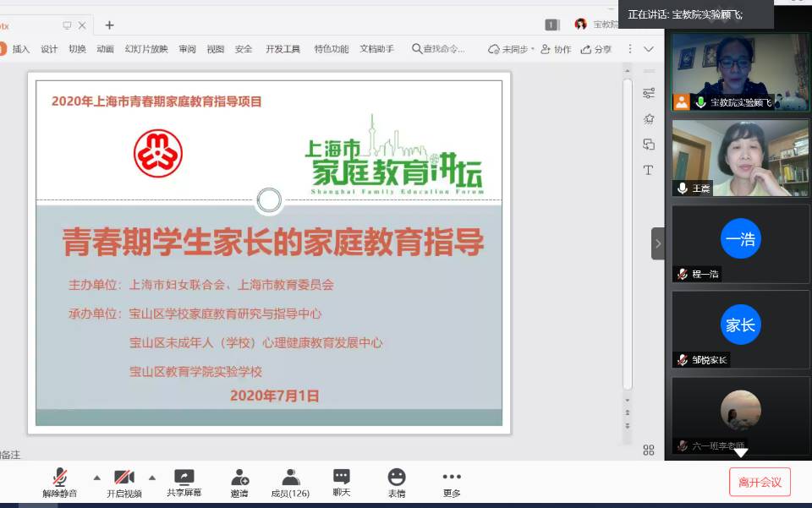Click the 共享屏幕 share screen icon
This screenshot has height=508, width=812.
tap(184, 478)
